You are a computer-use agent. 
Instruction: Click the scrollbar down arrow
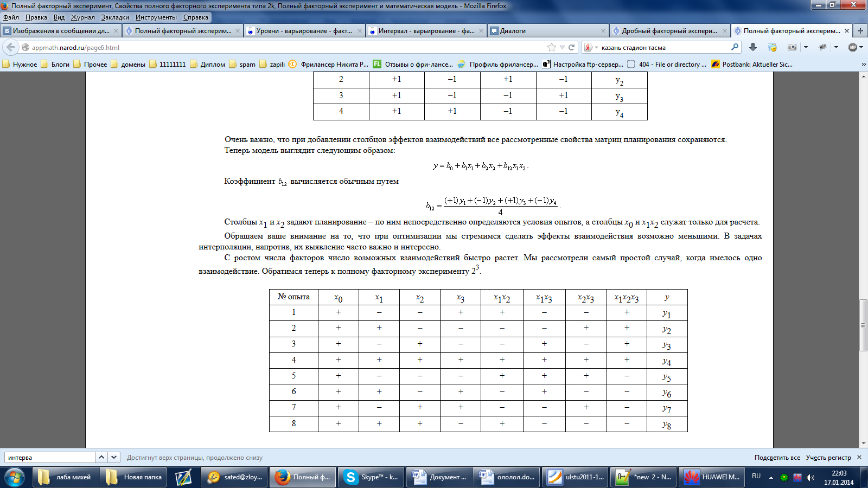863,443
